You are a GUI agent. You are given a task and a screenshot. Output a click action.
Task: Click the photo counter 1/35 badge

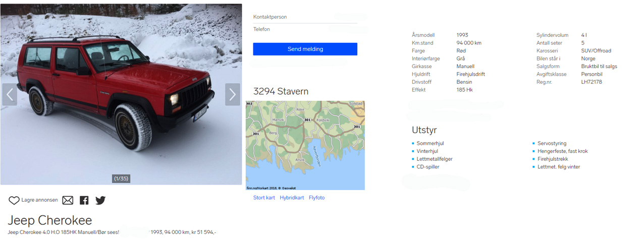pyautogui.click(x=121, y=178)
